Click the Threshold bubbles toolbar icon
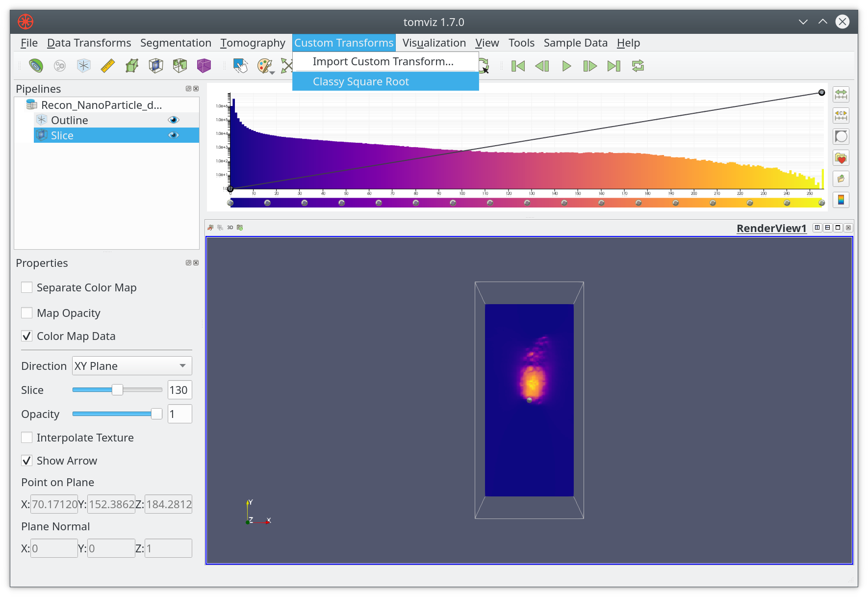The height and width of the screenshot is (597, 868). pyautogui.click(x=60, y=66)
